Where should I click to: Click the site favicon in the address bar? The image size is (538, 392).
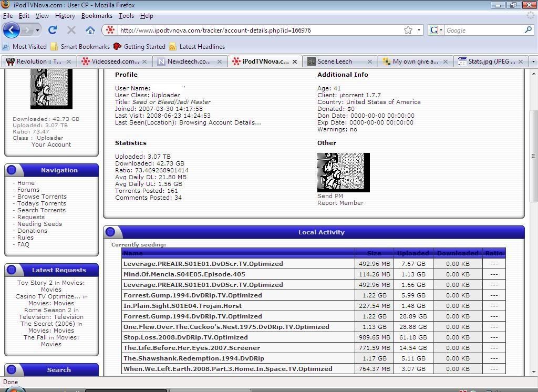110,30
